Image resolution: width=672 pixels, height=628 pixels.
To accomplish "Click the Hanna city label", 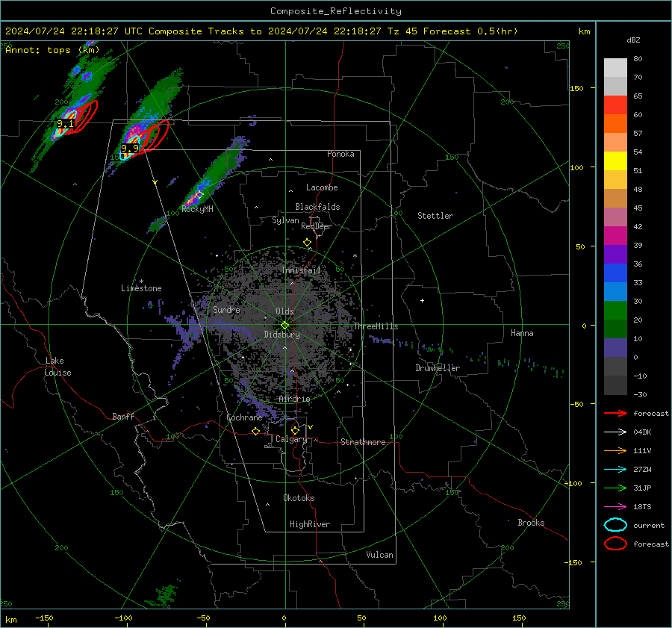I will pyautogui.click(x=522, y=333).
